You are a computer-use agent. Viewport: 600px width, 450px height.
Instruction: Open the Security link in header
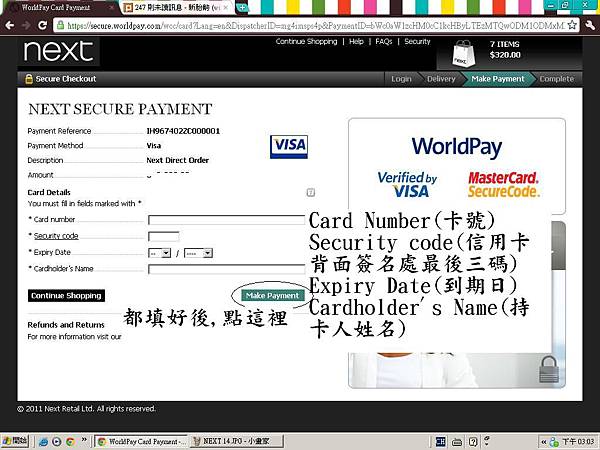click(x=417, y=41)
